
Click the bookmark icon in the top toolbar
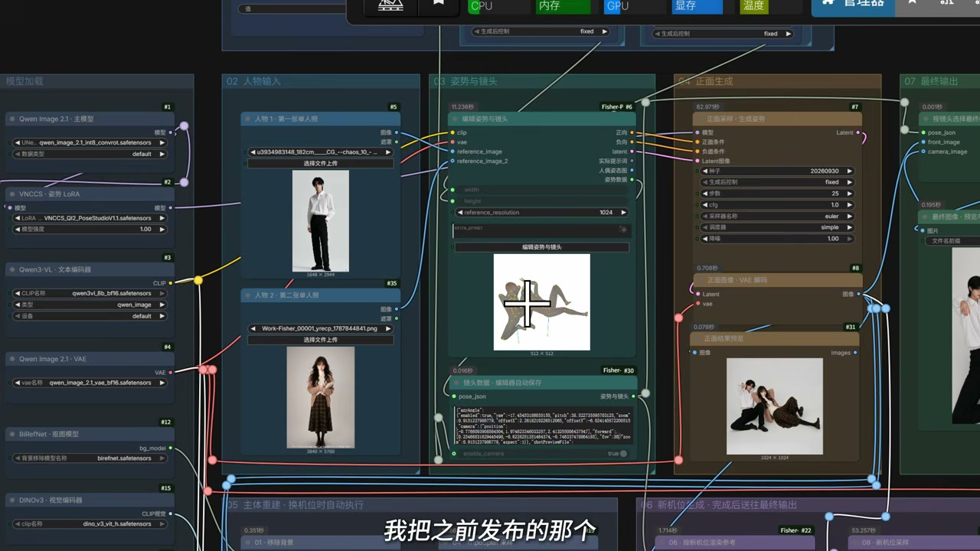[x=439, y=3]
